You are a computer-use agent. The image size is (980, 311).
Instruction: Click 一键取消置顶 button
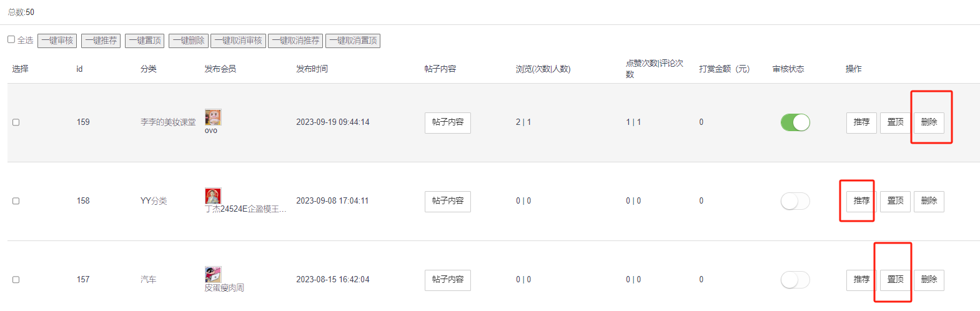(x=353, y=41)
